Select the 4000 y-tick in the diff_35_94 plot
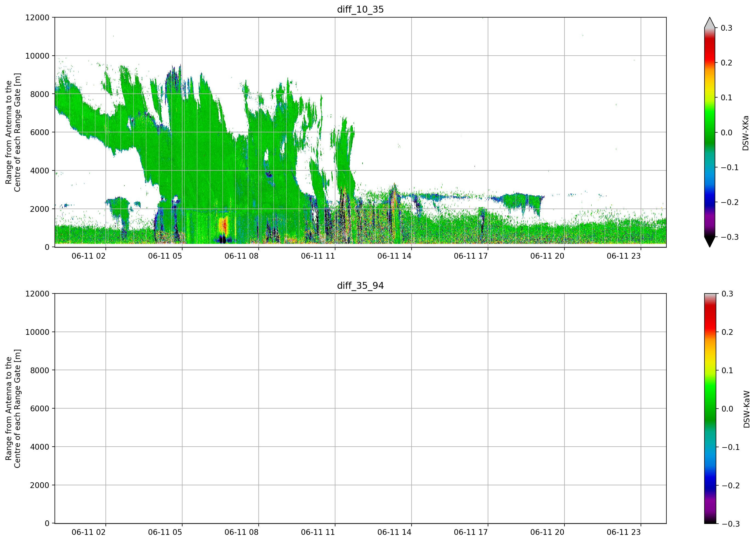 pyautogui.click(x=40, y=447)
